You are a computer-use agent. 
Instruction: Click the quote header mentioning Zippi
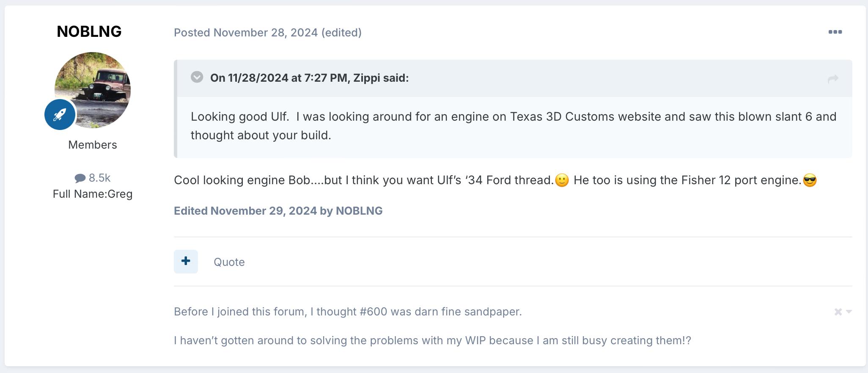pos(309,78)
